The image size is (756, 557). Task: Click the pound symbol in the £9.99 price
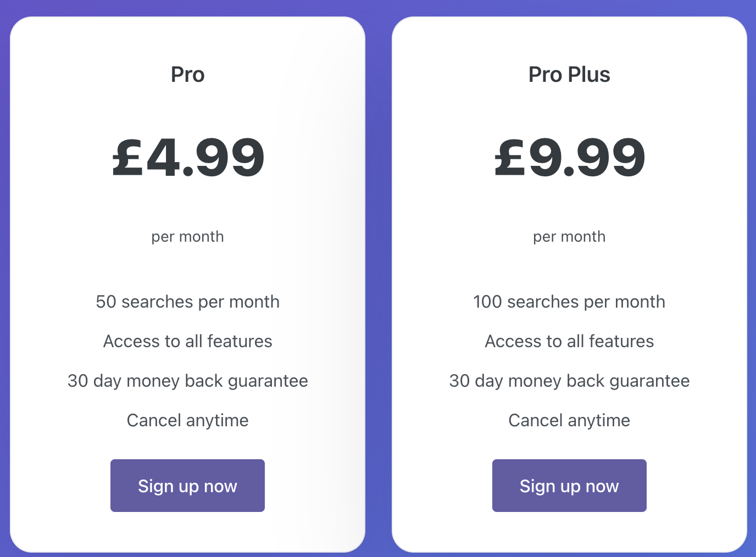point(509,158)
